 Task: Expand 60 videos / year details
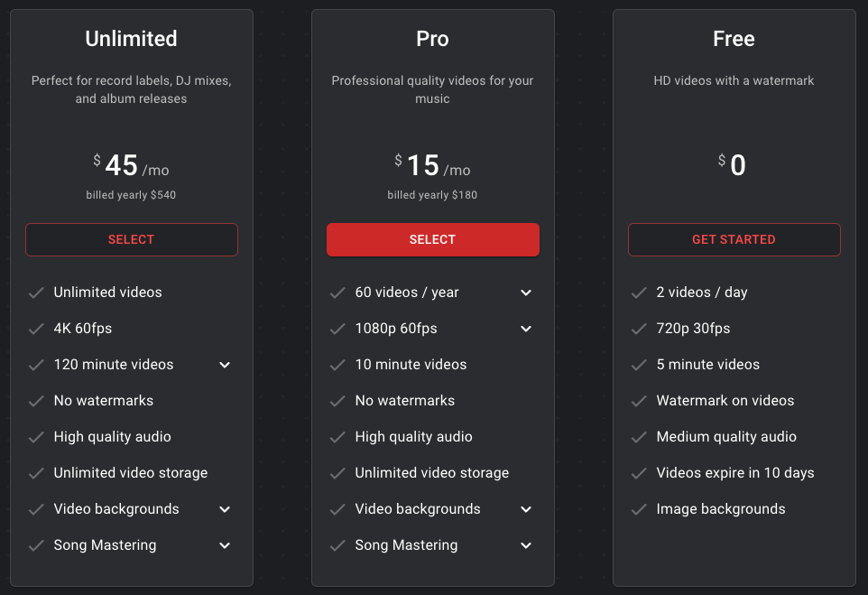point(526,293)
